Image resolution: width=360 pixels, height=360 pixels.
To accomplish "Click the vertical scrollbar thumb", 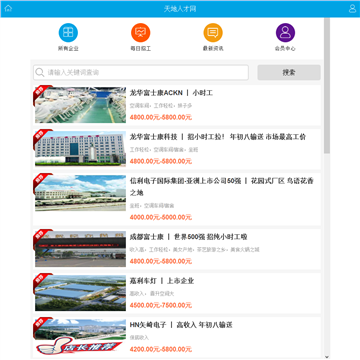I will tap(327, 85).
